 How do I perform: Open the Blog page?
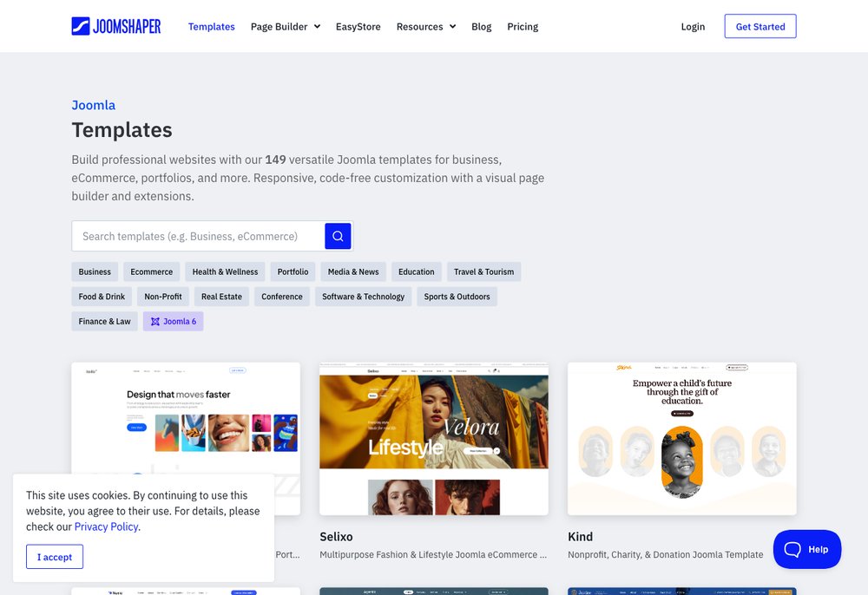coord(482,27)
